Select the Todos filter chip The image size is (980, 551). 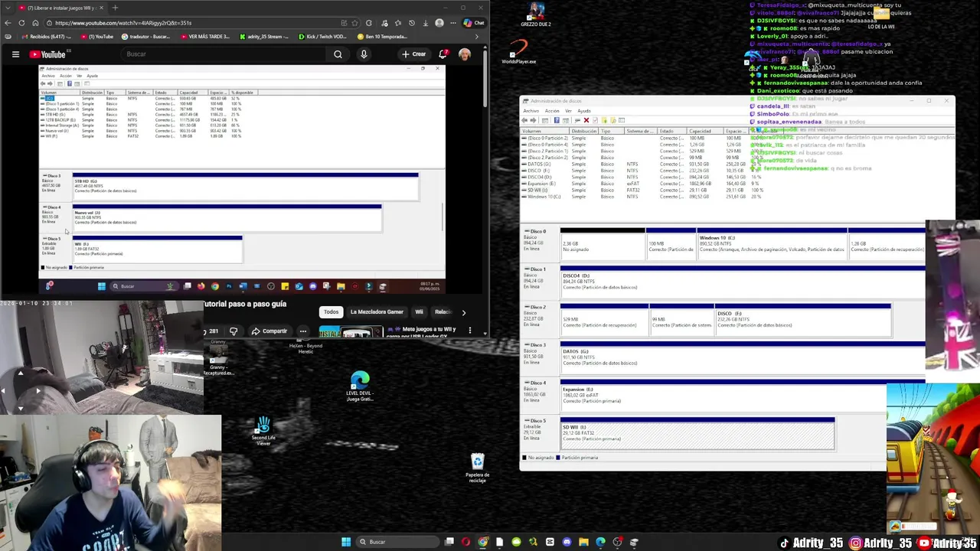click(331, 312)
